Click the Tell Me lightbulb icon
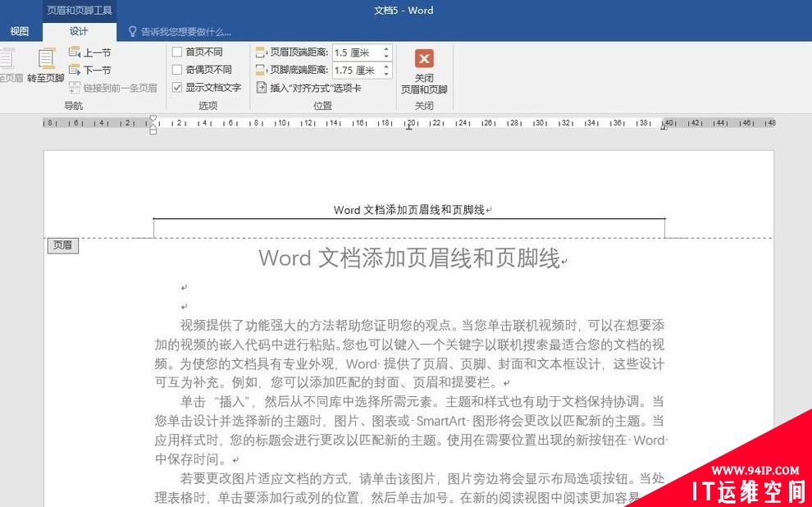 pyautogui.click(x=133, y=32)
